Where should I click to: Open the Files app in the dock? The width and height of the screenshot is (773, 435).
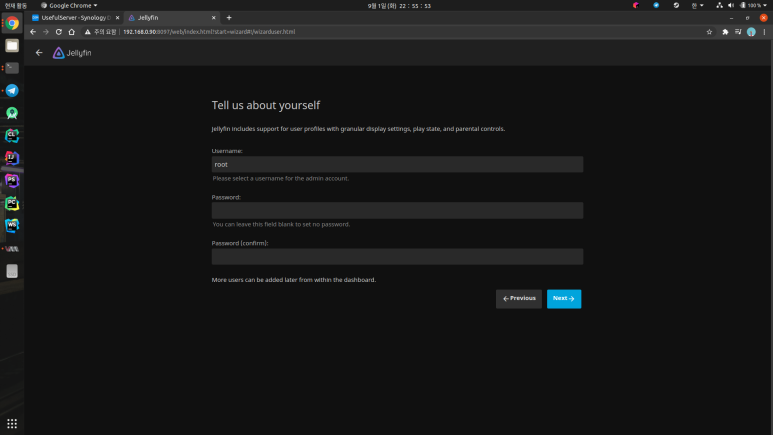12,45
